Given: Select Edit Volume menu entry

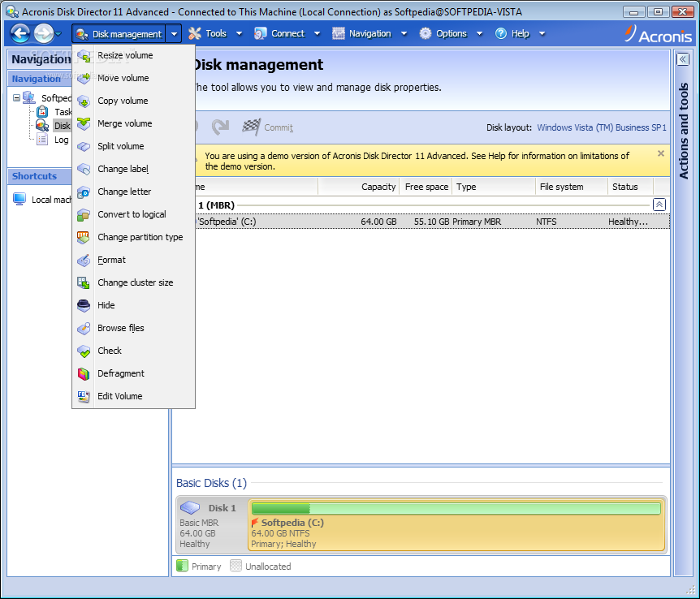Looking at the screenshot, I should tap(133, 396).
